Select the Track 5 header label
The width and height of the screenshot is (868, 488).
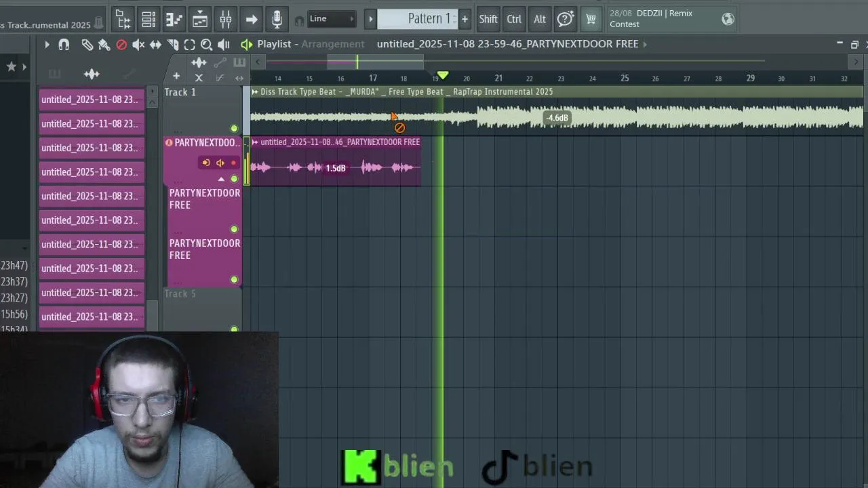pos(180,293)
